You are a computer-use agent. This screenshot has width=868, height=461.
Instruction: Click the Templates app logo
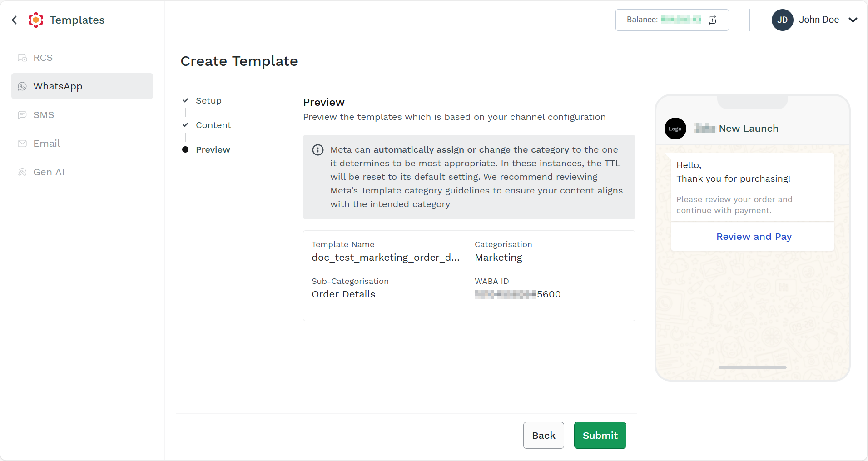tap(36, 20)
